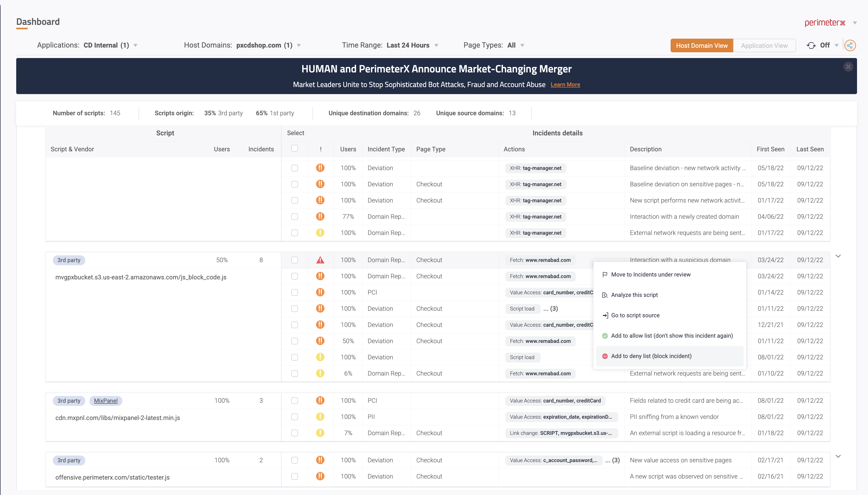This screenshot has width=868, height=495.
Task: Click the auto-refresh circular arrows icon
Action: pyautogui.click(x=811, y=45)
